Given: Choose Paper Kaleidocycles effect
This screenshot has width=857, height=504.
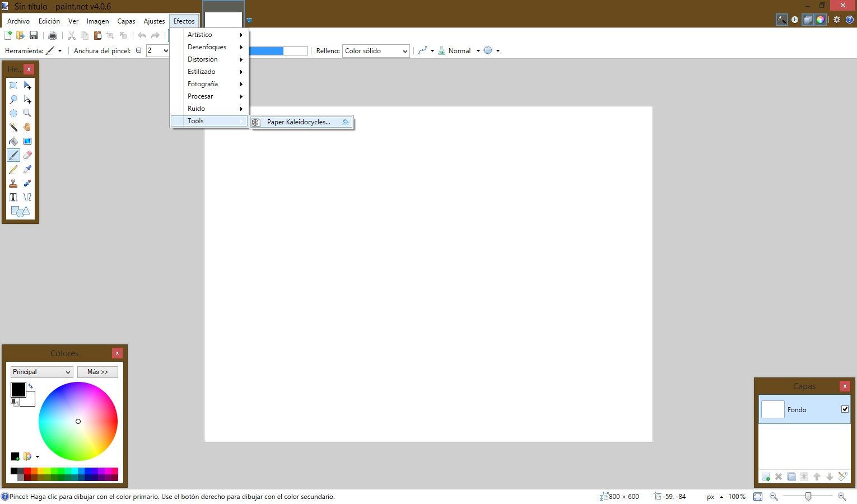Looking at the screenshot, I should click(301, 122).
